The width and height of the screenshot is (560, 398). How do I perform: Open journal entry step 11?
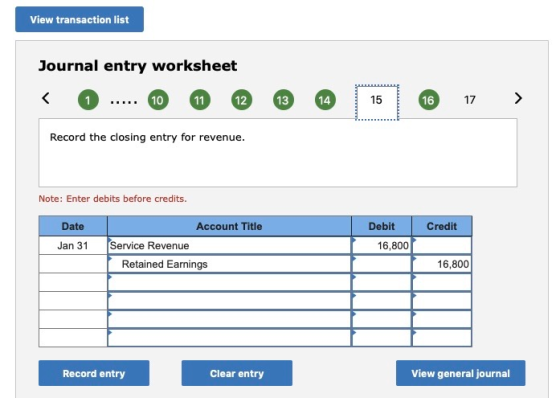(200, 100)
